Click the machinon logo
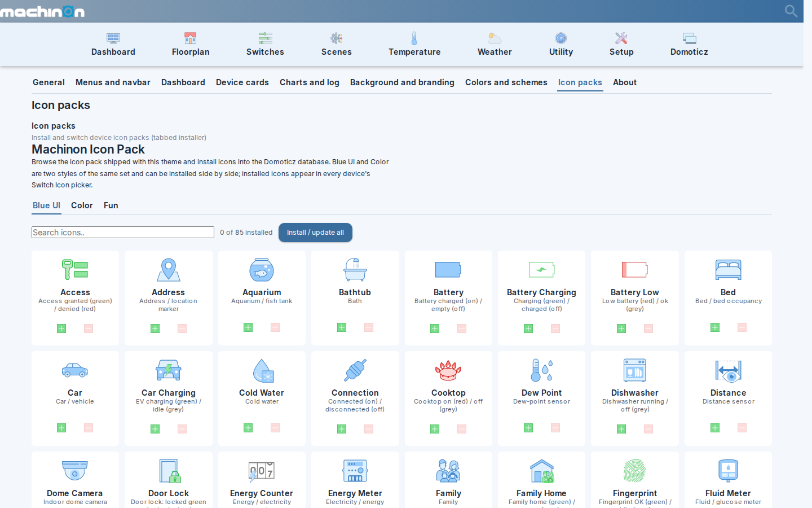812x508 pixels. pos(42,11)
